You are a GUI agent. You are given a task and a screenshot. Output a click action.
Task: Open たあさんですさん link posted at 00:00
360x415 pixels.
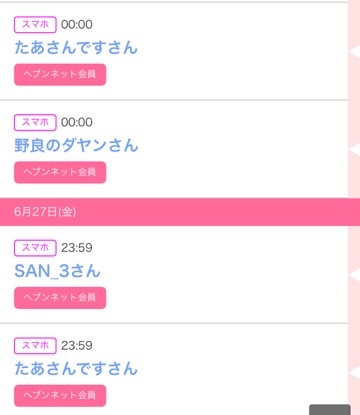pyautogui.click(x=76, y=47)
